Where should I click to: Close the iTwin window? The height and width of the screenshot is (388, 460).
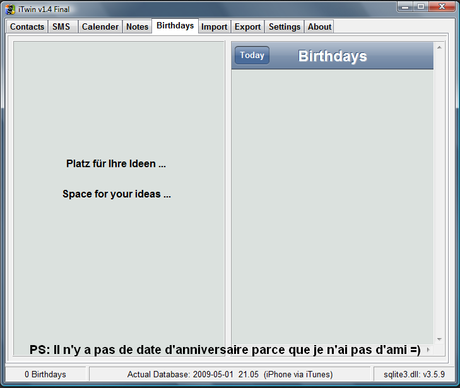pos(442,7)
